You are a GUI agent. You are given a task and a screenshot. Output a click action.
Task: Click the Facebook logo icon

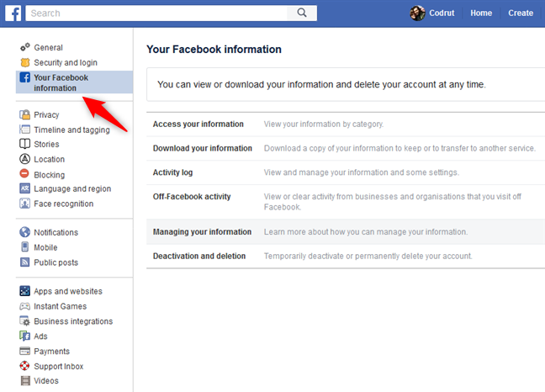[x=13, y=13]
